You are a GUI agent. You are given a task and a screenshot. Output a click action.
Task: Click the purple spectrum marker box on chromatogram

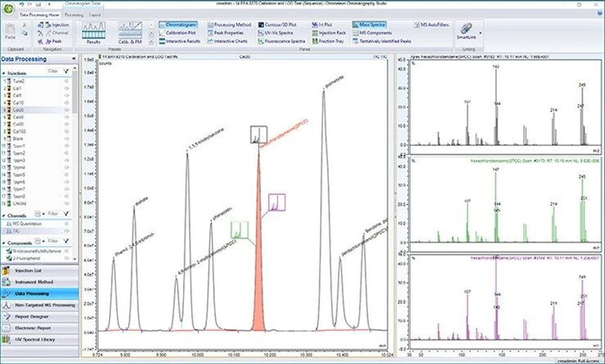point(277,202)
